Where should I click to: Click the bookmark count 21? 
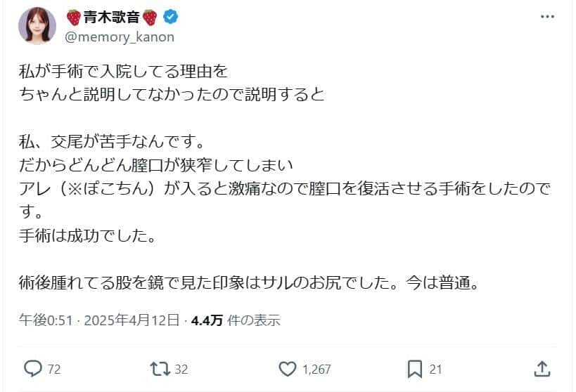tap(436, 369)
